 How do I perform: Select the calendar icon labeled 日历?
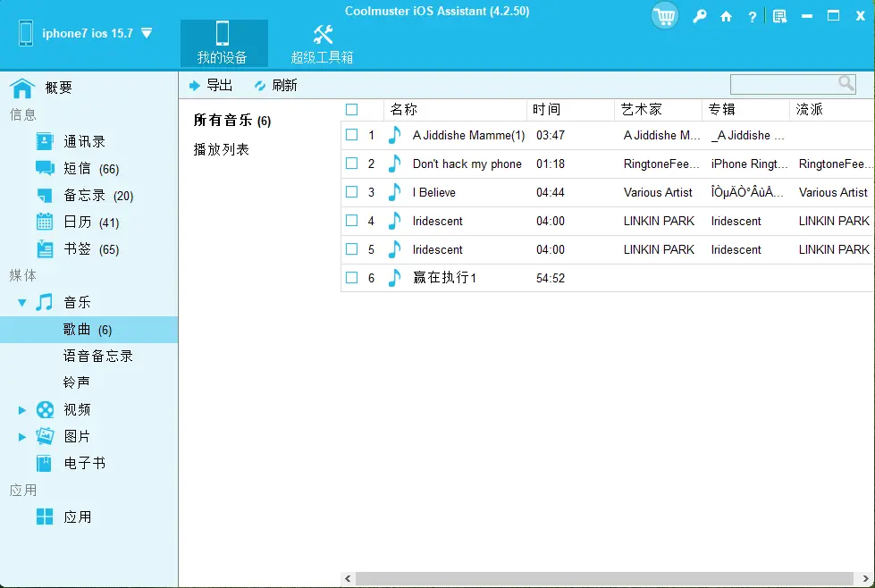tap(45, 222)
